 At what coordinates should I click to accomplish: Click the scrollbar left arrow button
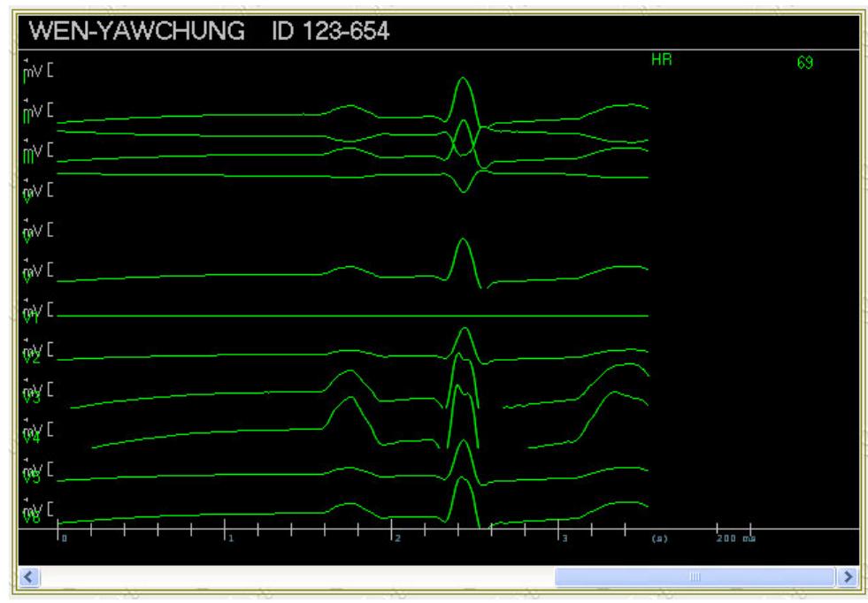29,577
